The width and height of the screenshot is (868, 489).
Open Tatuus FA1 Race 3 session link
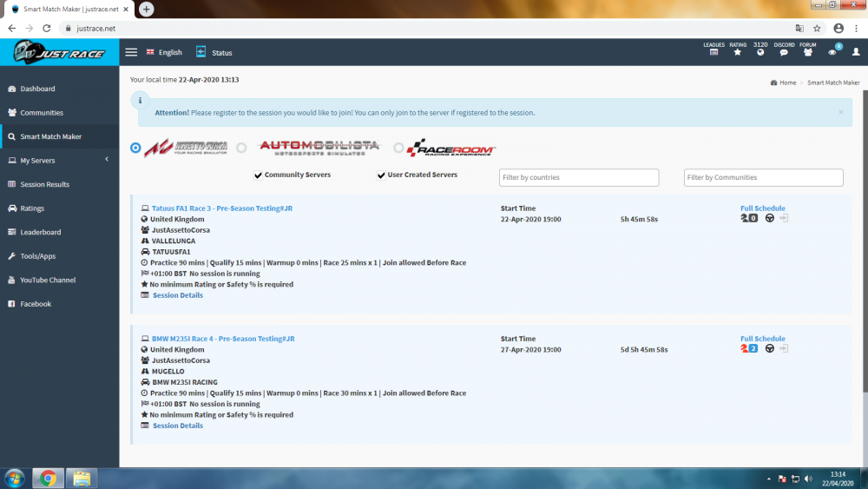click(x=222, y=208)
